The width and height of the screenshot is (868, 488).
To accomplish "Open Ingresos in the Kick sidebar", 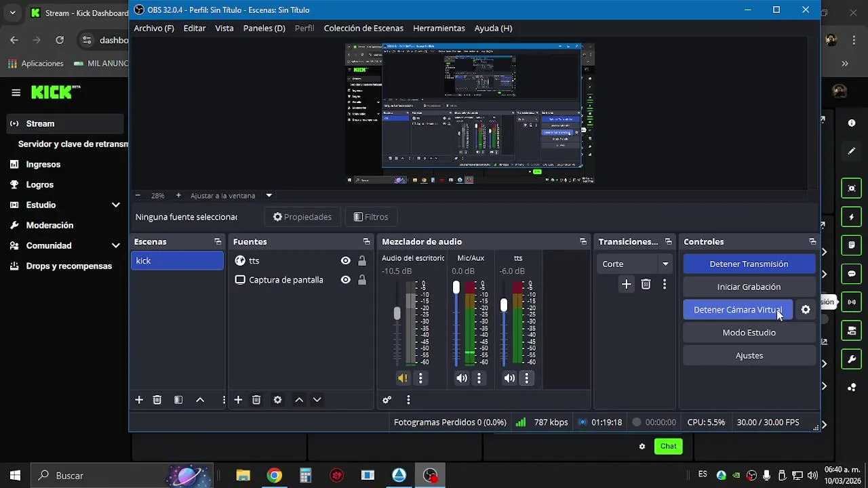I will click(43, 164).
